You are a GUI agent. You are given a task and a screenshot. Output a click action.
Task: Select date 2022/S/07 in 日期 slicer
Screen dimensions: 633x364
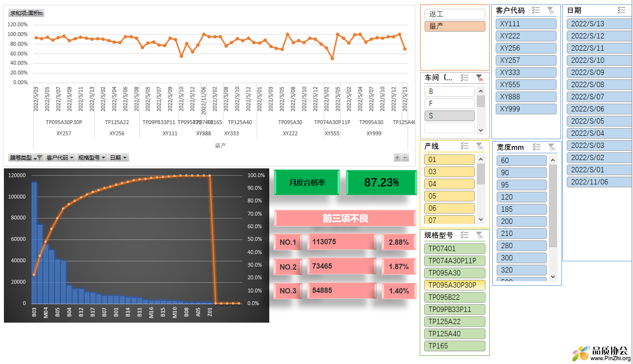tap(599, 97)
